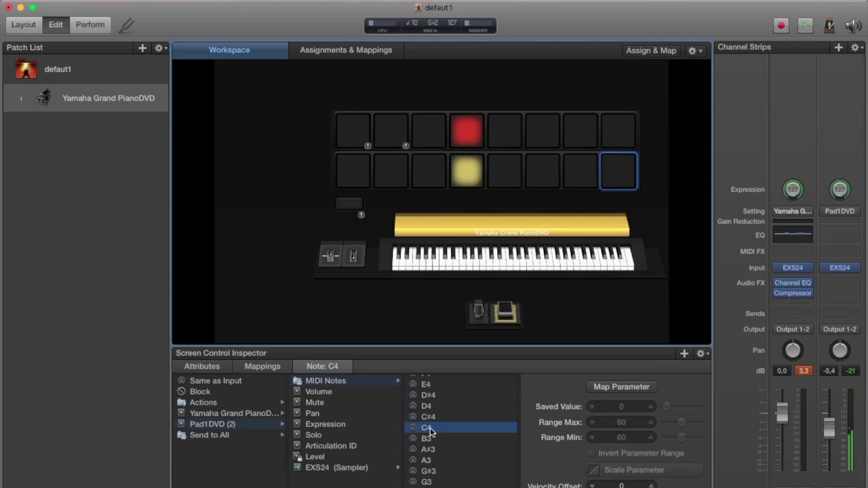This screenshot has width=868, height=488.
Task: Select the defaut1 set icon
Action: pos(26,69)
